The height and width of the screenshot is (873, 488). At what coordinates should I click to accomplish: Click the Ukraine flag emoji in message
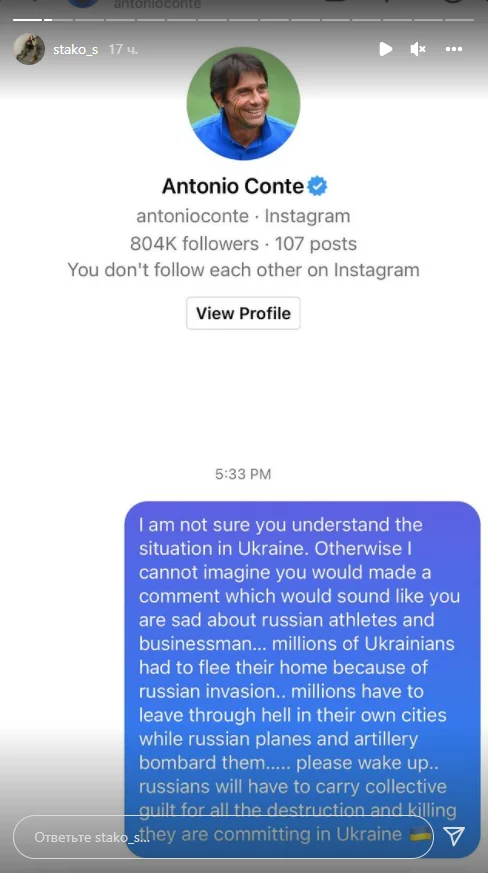[420, 833]
